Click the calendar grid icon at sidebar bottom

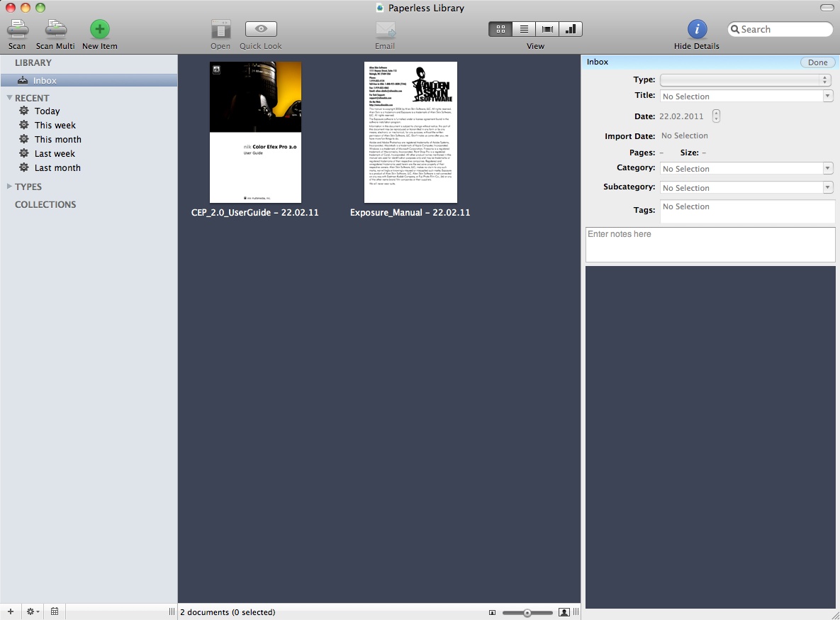pos(55,611)
